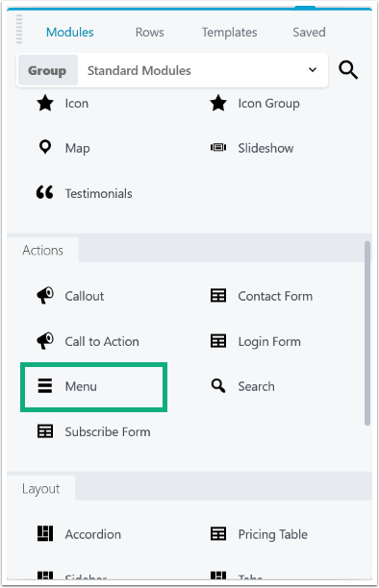Select the Subscribe Form module
This screenshot has height=588, width=379.
click(93, 431)
